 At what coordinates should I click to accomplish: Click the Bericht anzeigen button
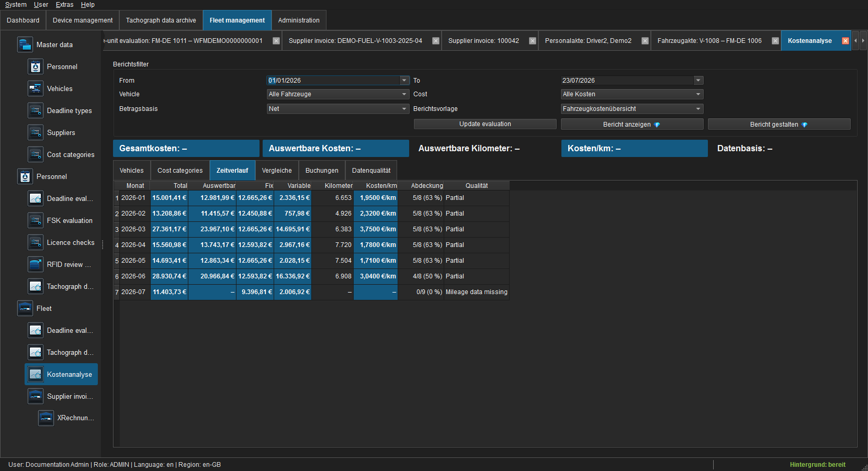pyautogui.click(x=632, y=124)
